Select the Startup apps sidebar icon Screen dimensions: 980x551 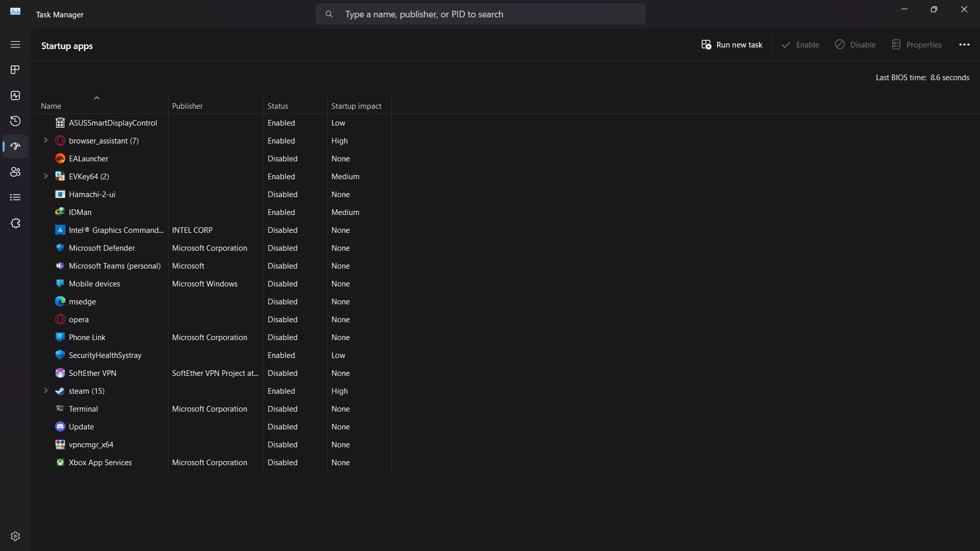(x=15, y=147)
